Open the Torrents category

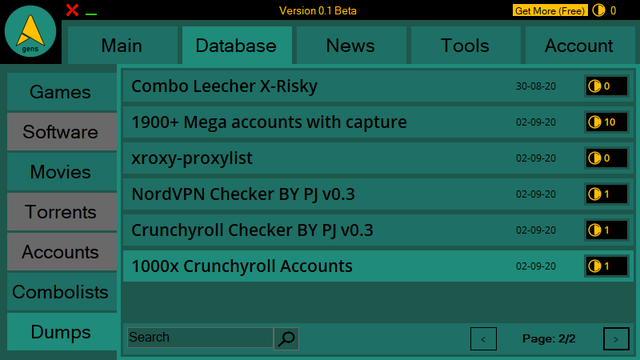point(62,212)
